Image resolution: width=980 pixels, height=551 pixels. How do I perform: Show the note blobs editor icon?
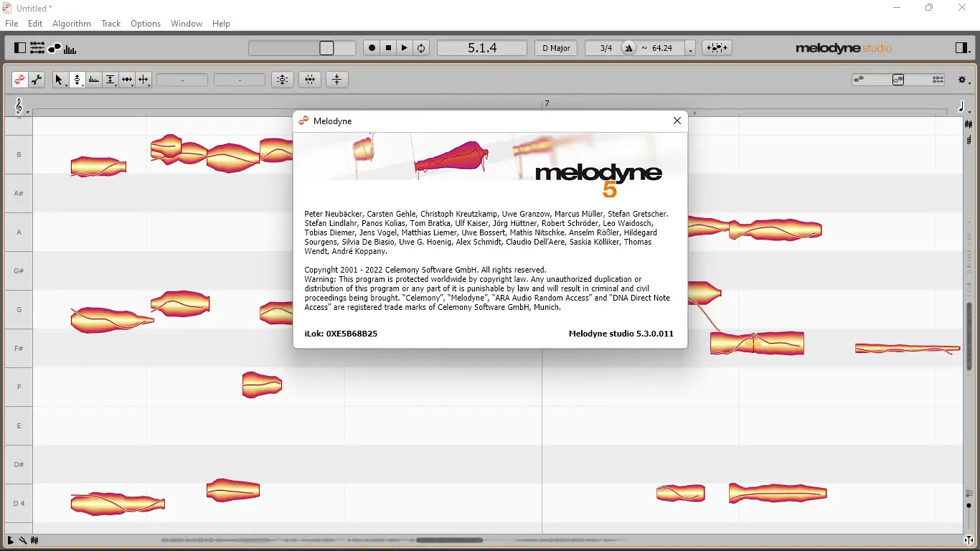pos(55,48)
